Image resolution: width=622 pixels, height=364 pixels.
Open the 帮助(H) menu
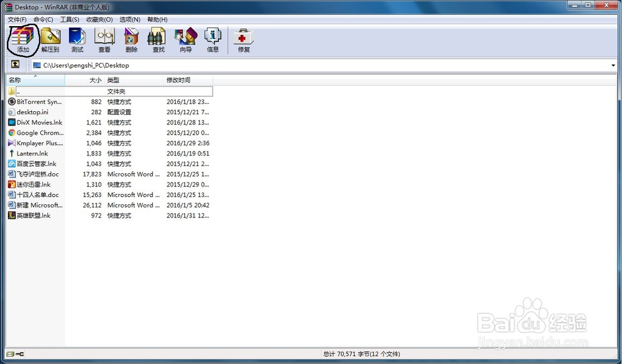click(x=157, y=19)
